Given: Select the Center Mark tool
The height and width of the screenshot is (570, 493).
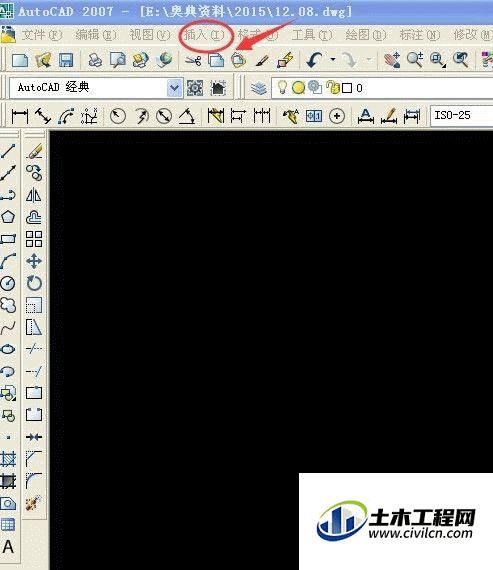Looking at the screenshot, I should point(337,116).
